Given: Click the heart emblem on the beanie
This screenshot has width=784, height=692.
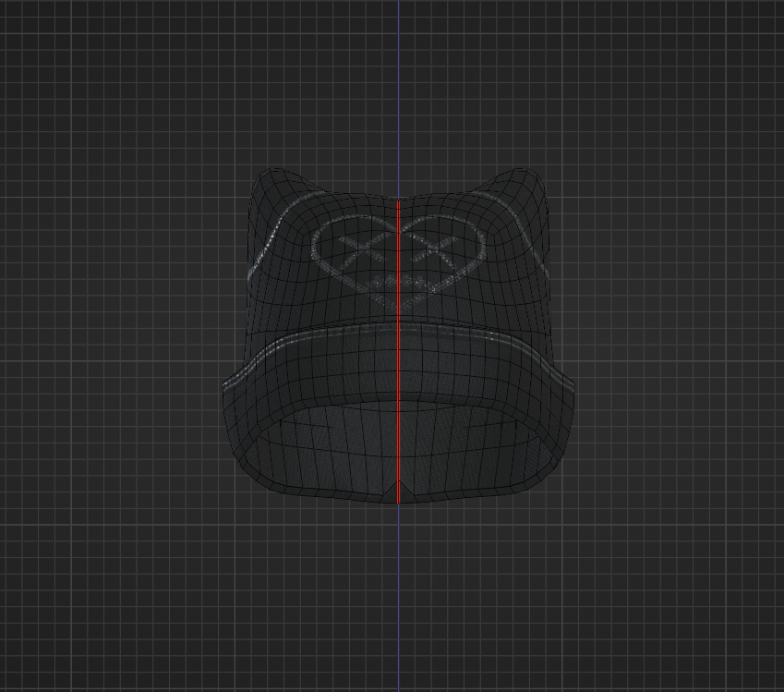Looking at the screenshot, I should tap(399, 261).
